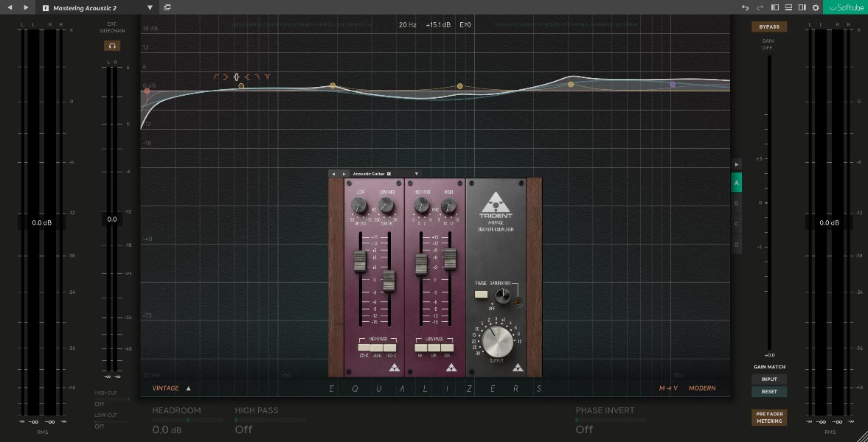Switch to the B snapshot tab
The height and width of the screenshot is (442, 868).
tap(736, 203)
